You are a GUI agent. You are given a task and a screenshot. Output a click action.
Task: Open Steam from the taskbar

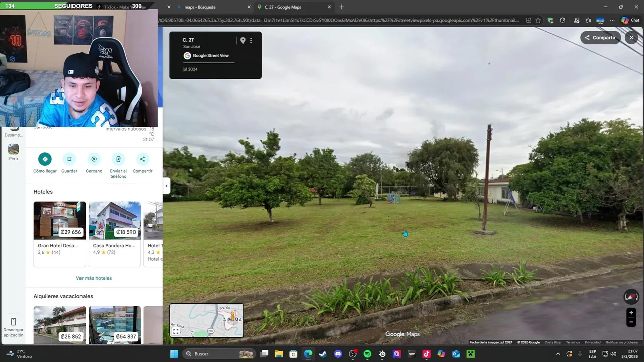[x=323, y=354]
